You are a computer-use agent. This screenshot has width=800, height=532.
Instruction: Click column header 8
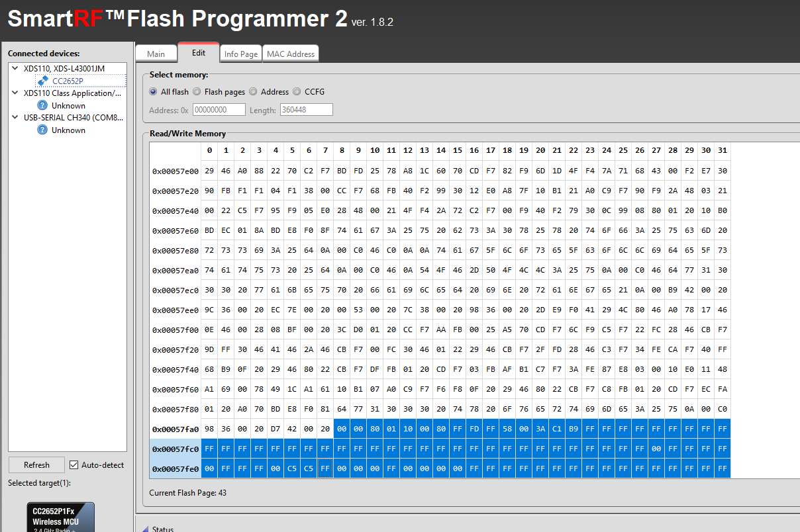[342, 151]
